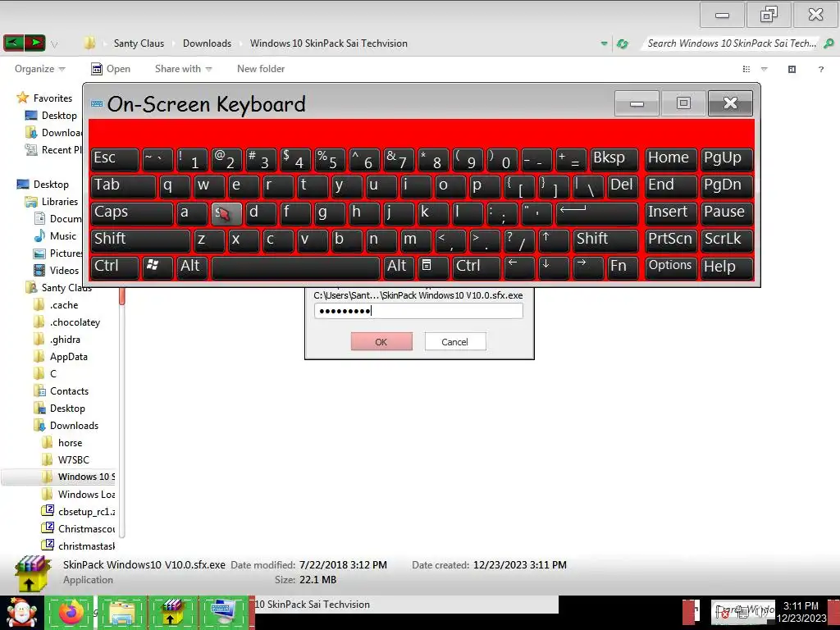
Task: Toggle the left Shift key
Action: point(140,240)
